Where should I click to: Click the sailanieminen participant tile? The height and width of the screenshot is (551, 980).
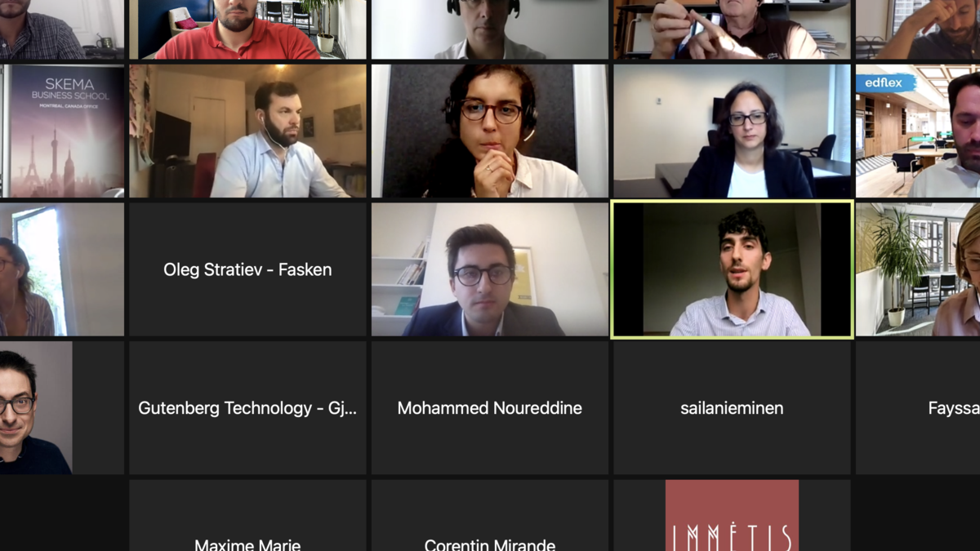[732, 408]
